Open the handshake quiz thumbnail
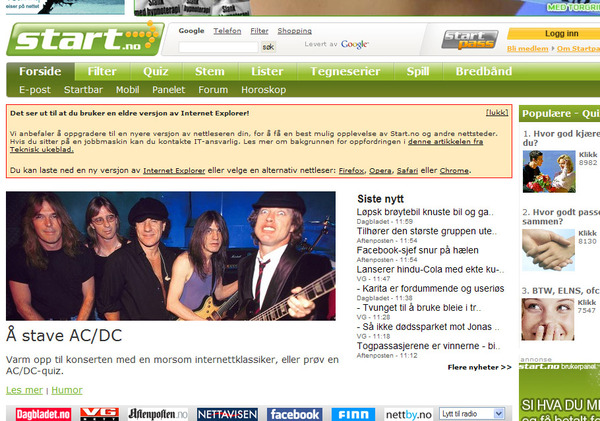The image size is (600, 421). click(548, 250)
